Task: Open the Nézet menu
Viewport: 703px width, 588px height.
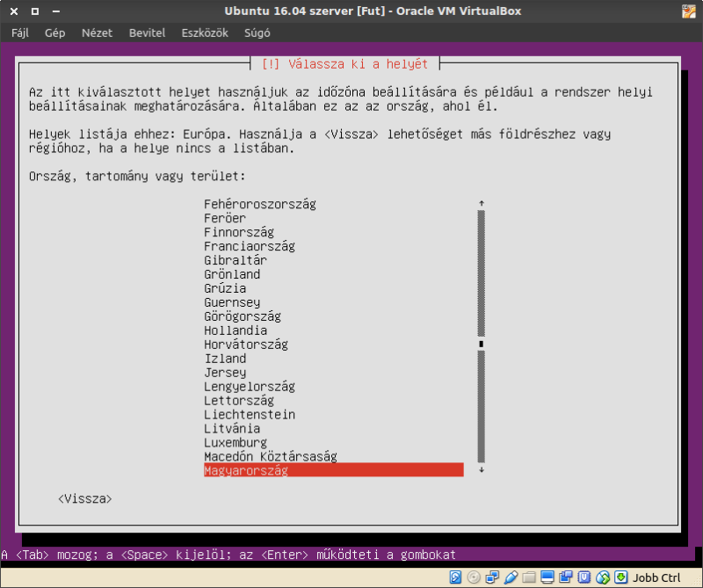Action: click(97, 33)
